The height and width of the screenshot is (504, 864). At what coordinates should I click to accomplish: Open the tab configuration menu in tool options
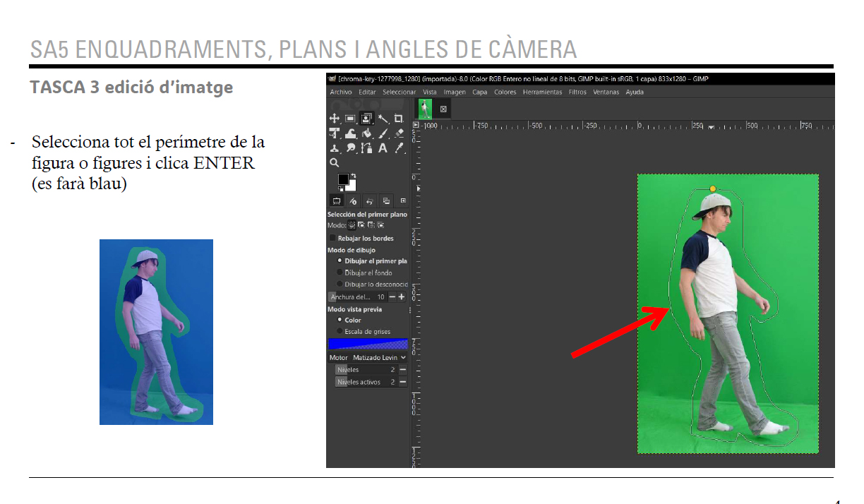click(403, 201)
